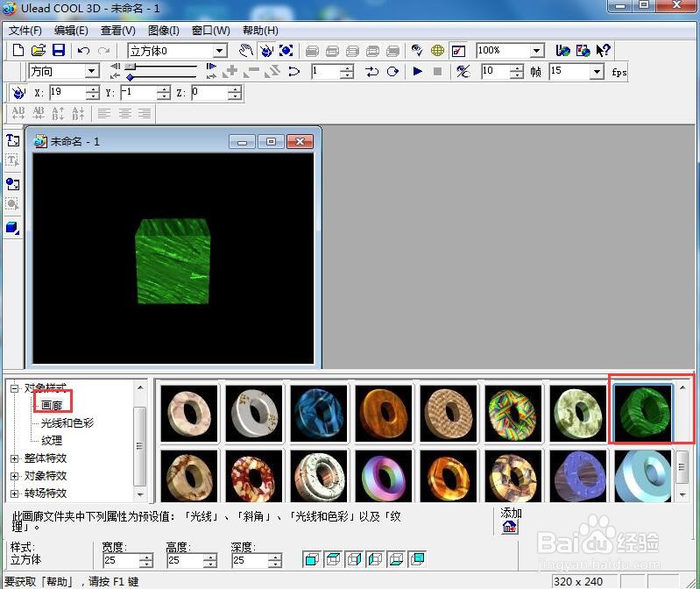Collapse the 对象样式 tree node
Image resolution: width=700 pixels, height=589 pixels.
14,388
